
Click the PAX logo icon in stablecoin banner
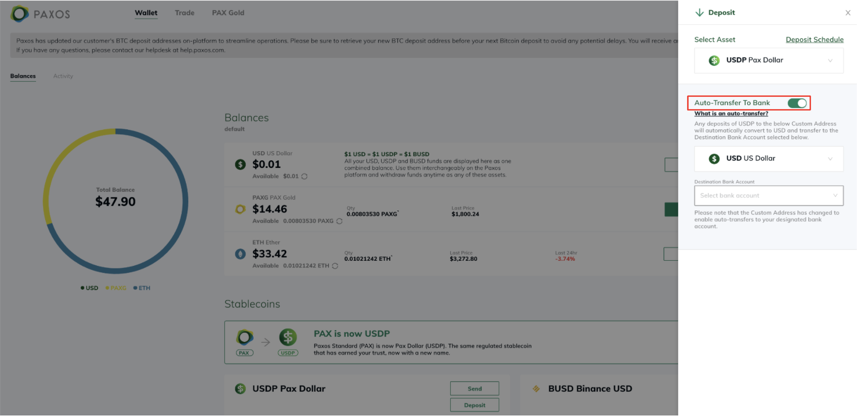coord(245,337)
